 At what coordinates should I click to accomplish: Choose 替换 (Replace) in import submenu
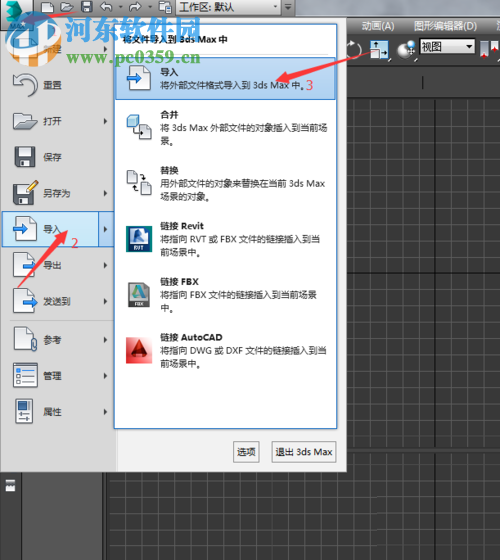click(x=225, y=183)
